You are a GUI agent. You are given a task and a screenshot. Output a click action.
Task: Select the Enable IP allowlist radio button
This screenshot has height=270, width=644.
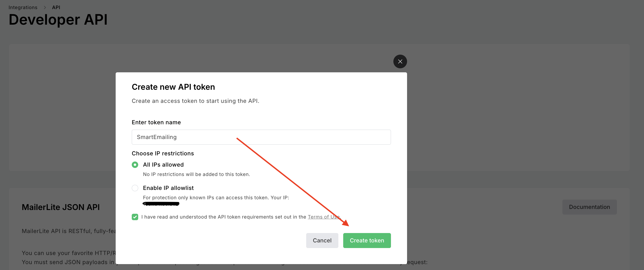pos(135,188)
